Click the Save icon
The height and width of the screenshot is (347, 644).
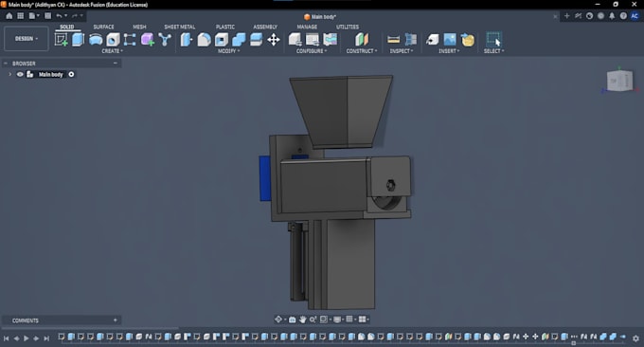(x=47, y=15)
